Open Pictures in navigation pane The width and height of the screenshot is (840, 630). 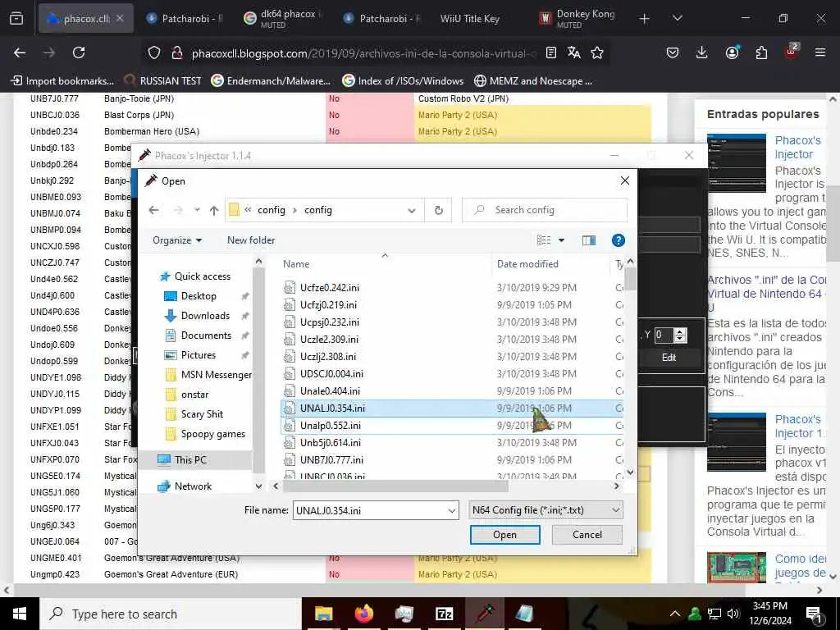click(199, 355)
